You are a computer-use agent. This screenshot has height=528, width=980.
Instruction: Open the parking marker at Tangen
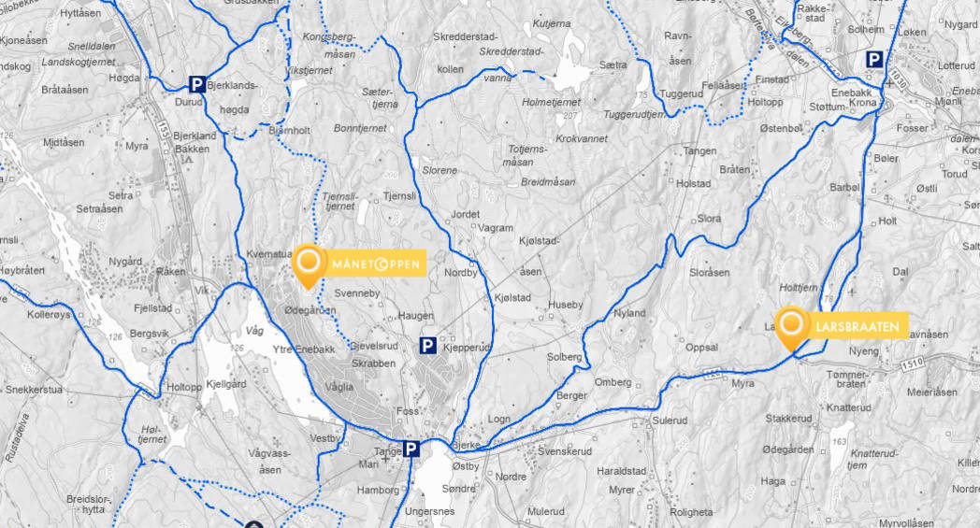coord(411,449)
